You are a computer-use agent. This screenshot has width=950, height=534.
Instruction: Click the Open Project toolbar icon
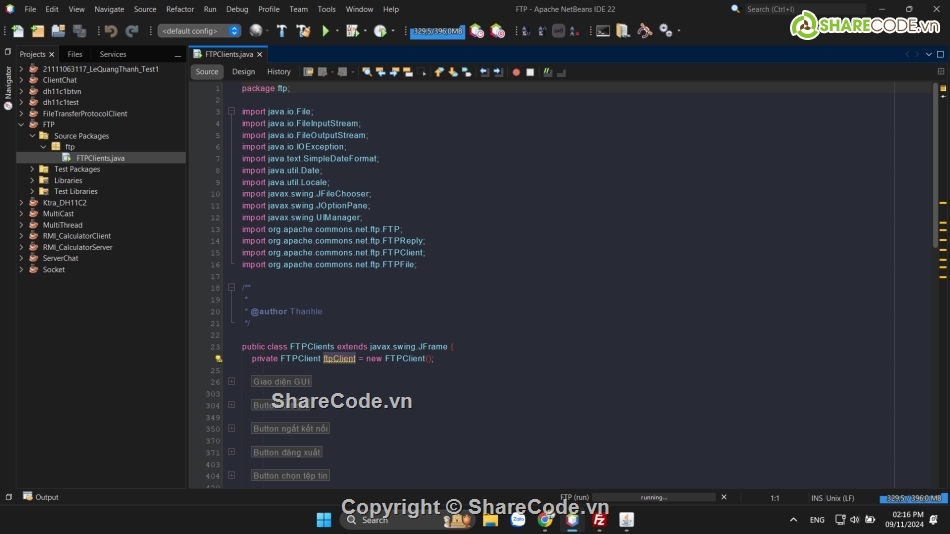[x=58, y=31]
